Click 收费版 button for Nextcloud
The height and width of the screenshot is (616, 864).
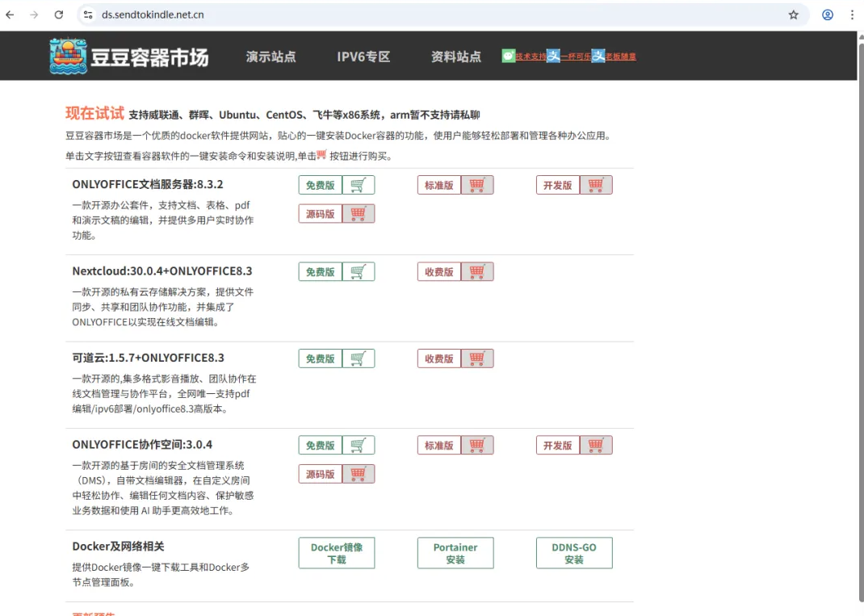(439, 271)
